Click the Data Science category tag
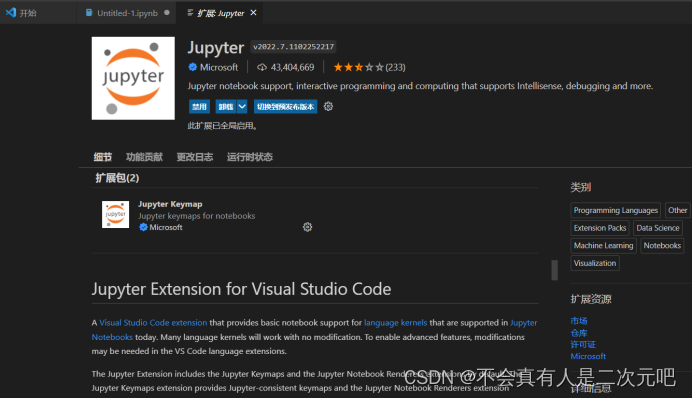The height and width of the screenshot is (398, 692). (x=658, y=228)
